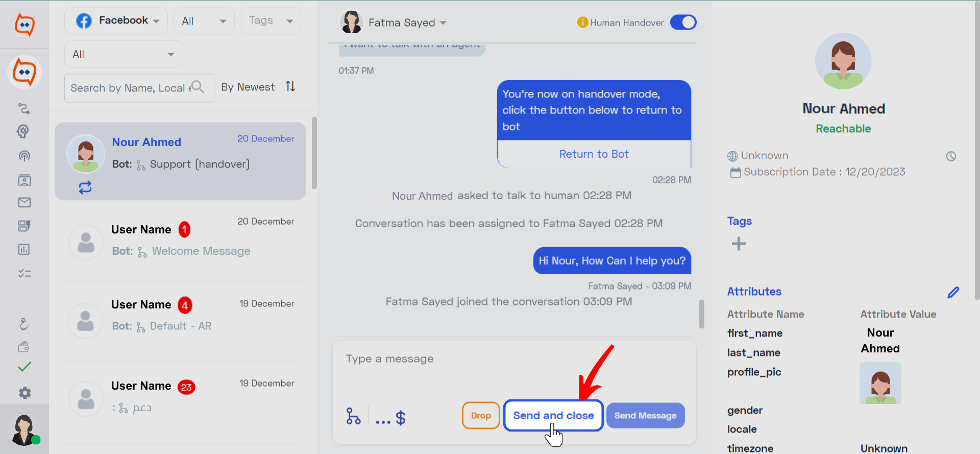The height and width of the screenshot is (454, 980).
Task: Open the contacts icon in sidebar
Action: coord(24,180)
